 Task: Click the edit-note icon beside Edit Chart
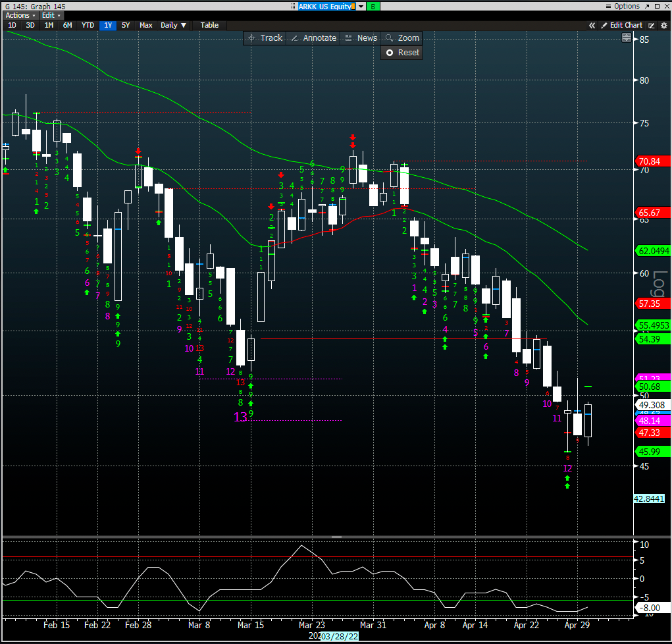tap(652, 25)
